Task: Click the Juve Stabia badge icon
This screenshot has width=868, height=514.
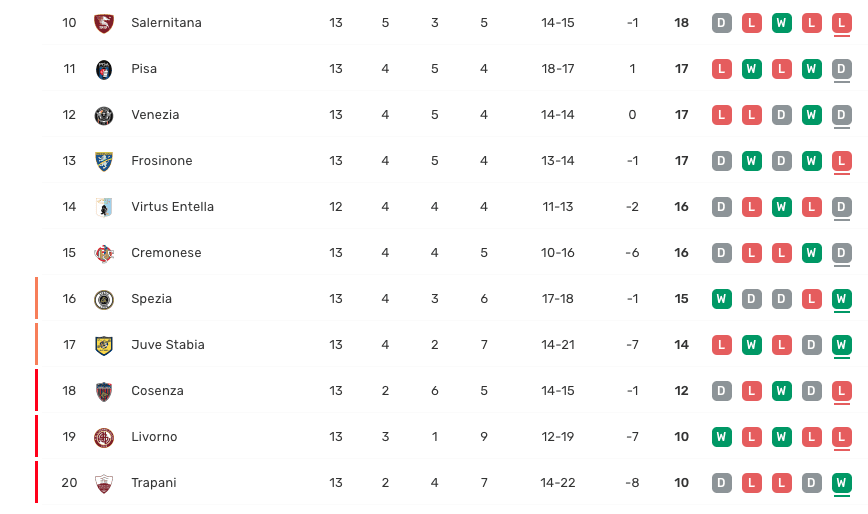Action: coord(104,345)
